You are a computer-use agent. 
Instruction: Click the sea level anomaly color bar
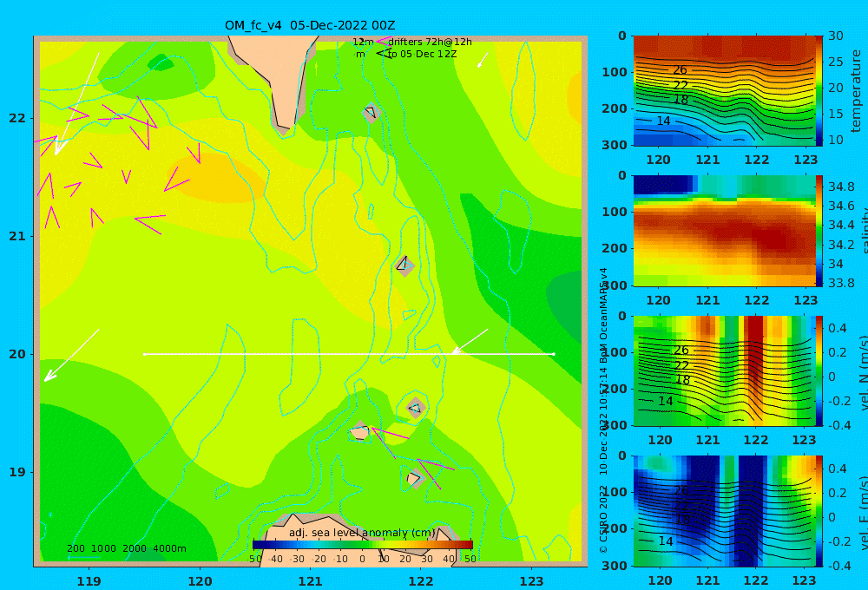tap(363, 545)
